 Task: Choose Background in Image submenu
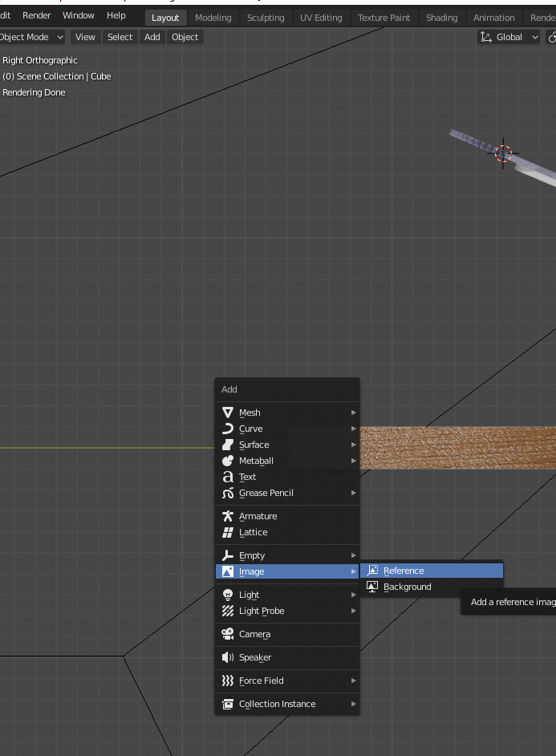pos(432,587)
